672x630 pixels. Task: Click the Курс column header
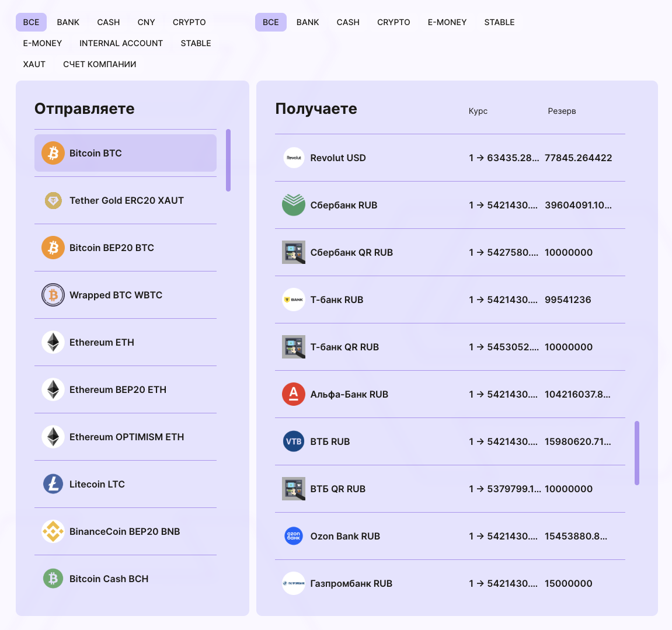pyautogui.click(x=478, y=111)
